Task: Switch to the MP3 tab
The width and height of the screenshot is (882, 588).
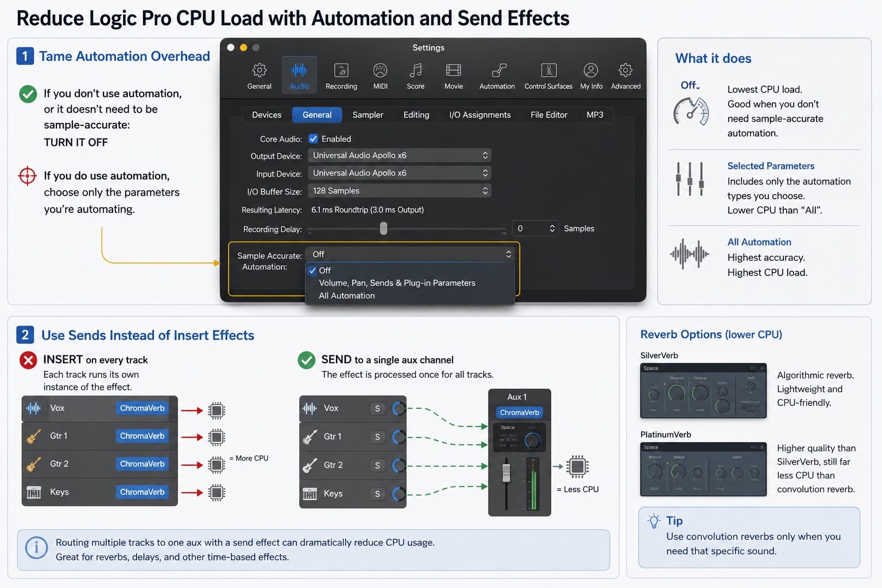Action: pos(595,115)
